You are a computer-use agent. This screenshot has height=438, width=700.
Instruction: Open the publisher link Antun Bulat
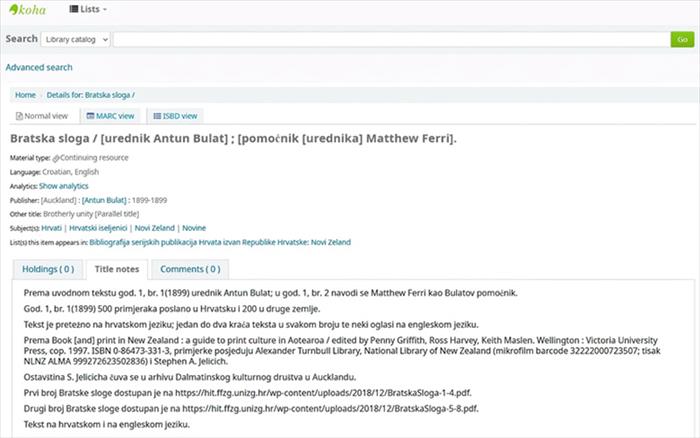tap(104, 200)
